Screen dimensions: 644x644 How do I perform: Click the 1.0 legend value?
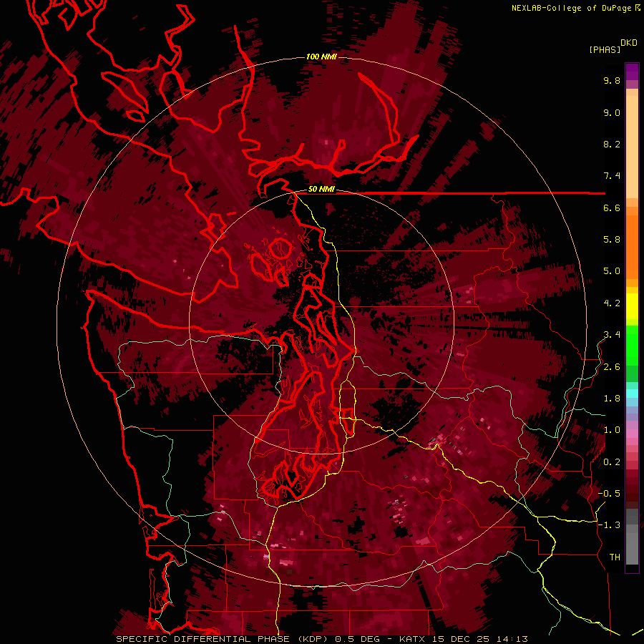[x=612, y=430]
